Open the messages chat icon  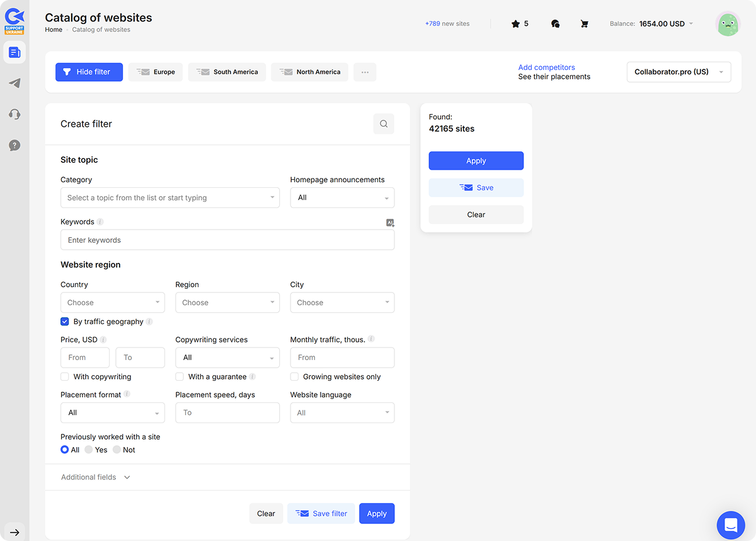click(x=555, y=24)
